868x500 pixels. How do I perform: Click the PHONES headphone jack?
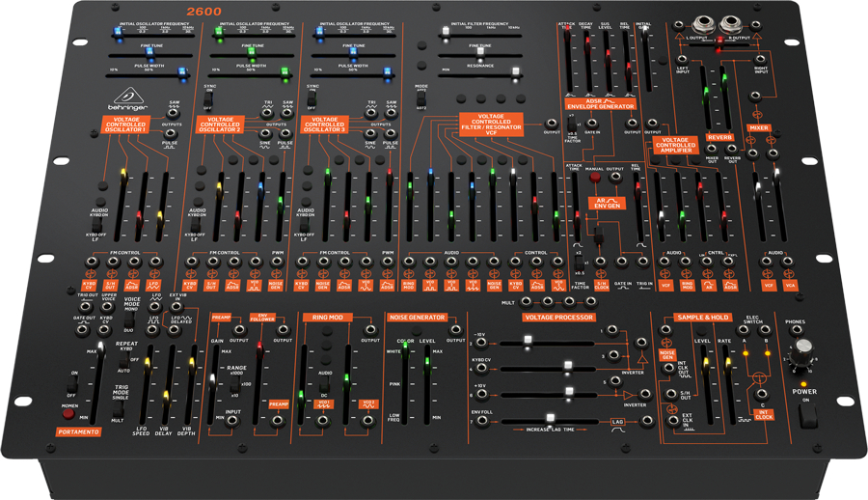(796, 330)
